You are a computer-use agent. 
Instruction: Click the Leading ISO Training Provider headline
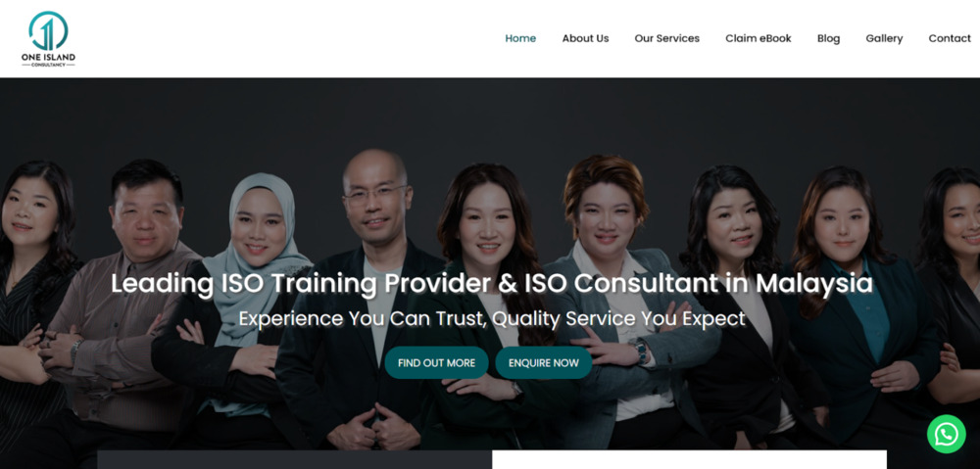pyautogui.click(x=492, y=284)
